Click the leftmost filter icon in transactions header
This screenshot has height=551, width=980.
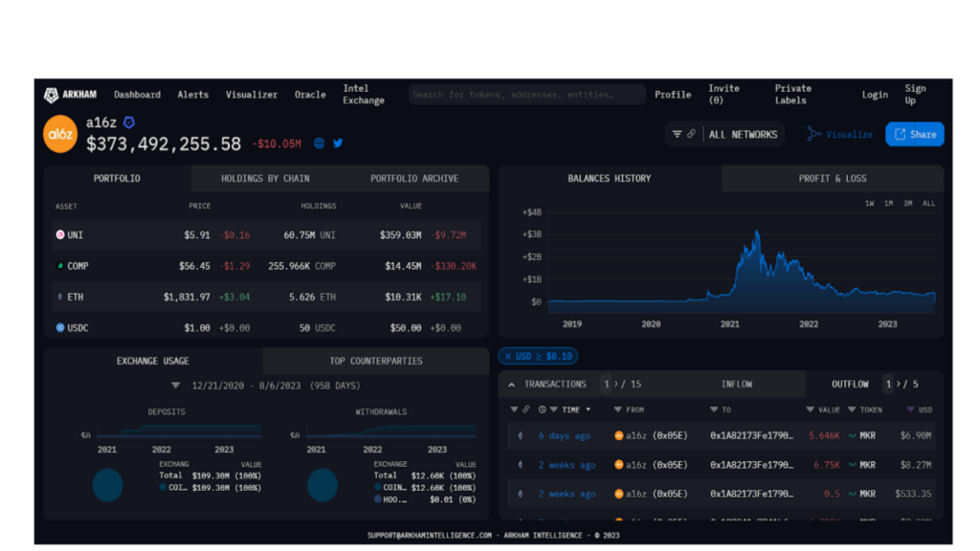pyautogui.click(x=514, y=409)
